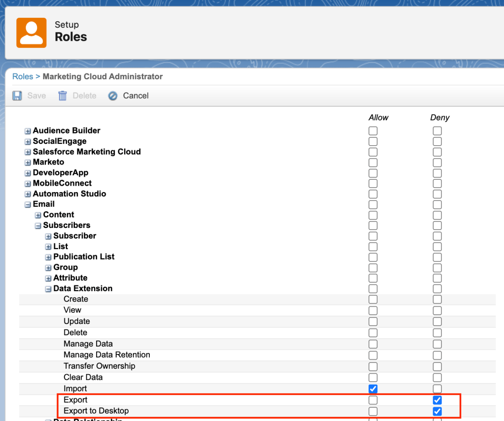
Task: Click the Save disk icon
Action: 16,96
